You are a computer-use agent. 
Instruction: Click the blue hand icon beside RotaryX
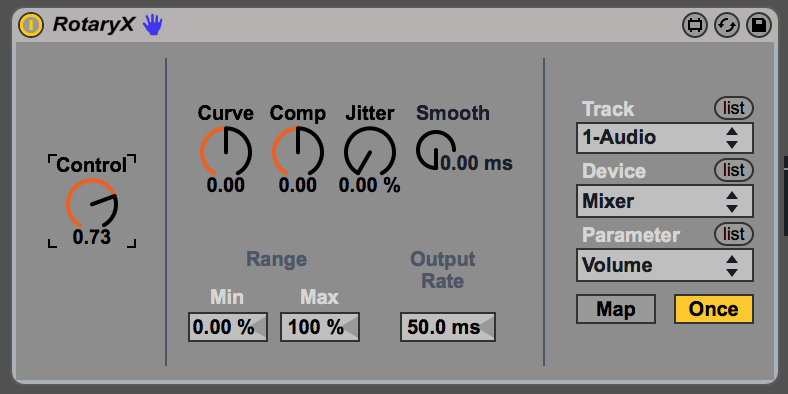[152, 24]
